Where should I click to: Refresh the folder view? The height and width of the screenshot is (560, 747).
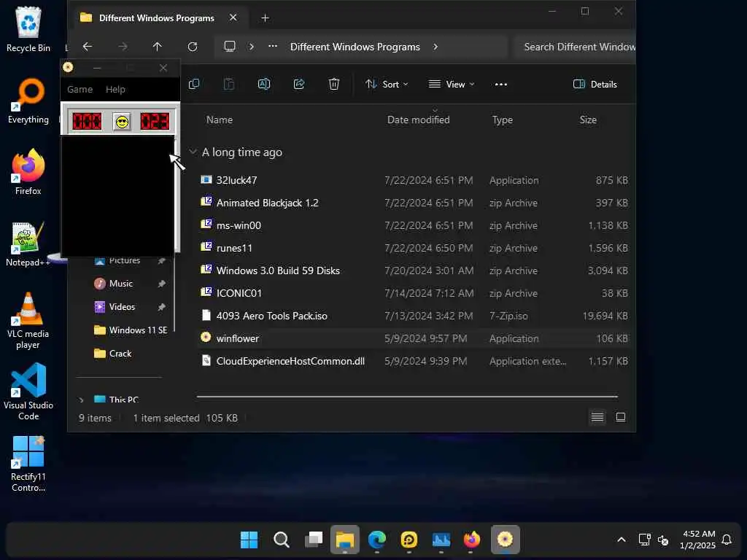[193, 47]
